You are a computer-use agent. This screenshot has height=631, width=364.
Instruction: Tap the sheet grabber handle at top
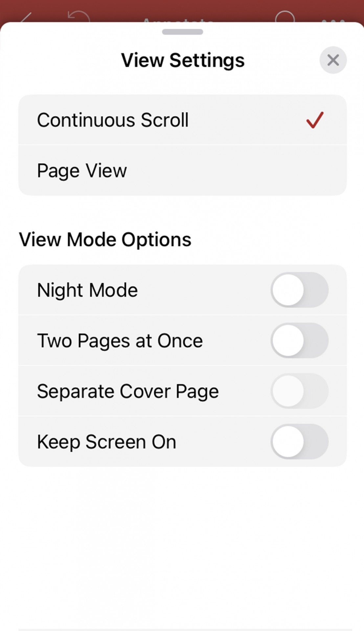182,32
